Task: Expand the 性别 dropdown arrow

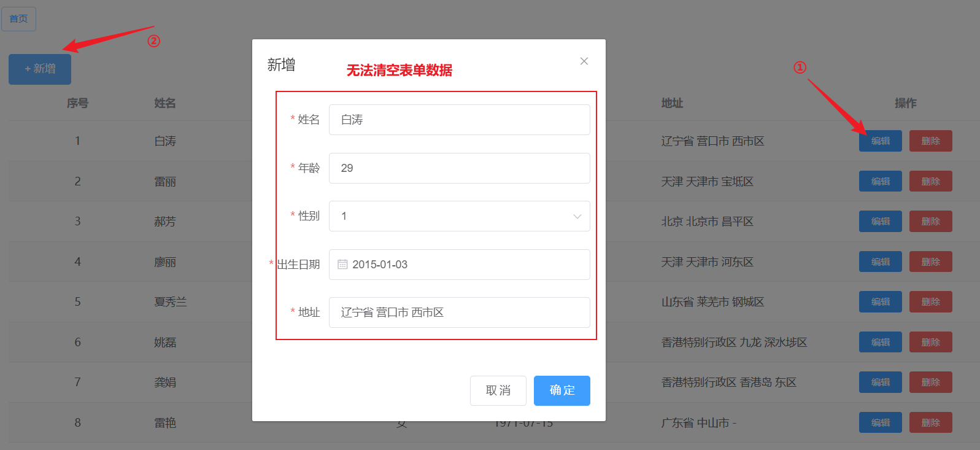Action: tap(577, 216)
